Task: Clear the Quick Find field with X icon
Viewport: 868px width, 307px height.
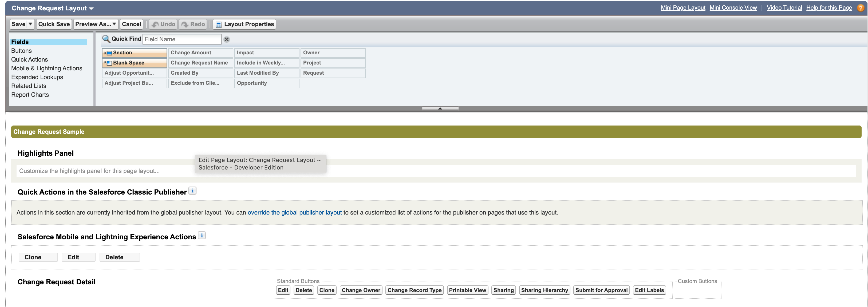Action: [x=227, y=39]
